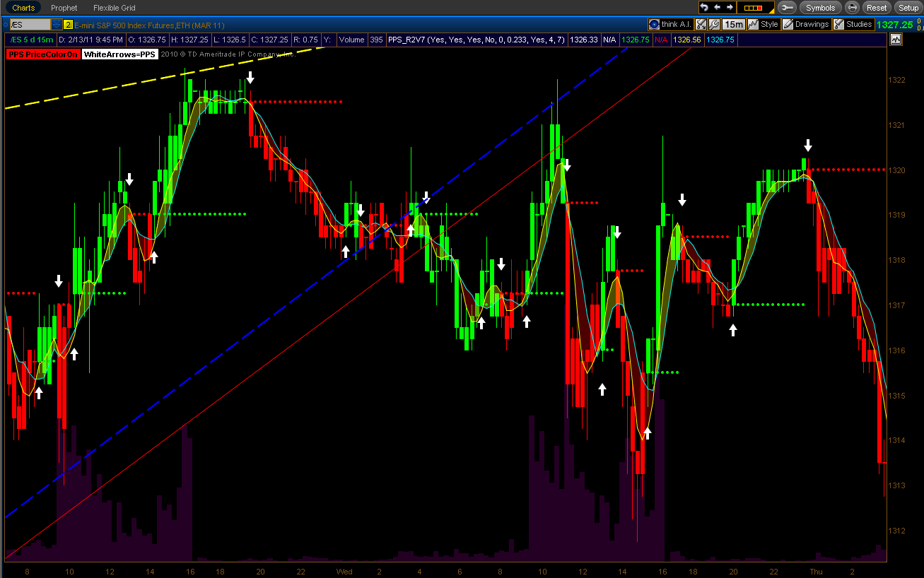Click the '/ES 5 d 15m' label
The width and height of the screenshot is (924, 578).
tap(31, 40)
